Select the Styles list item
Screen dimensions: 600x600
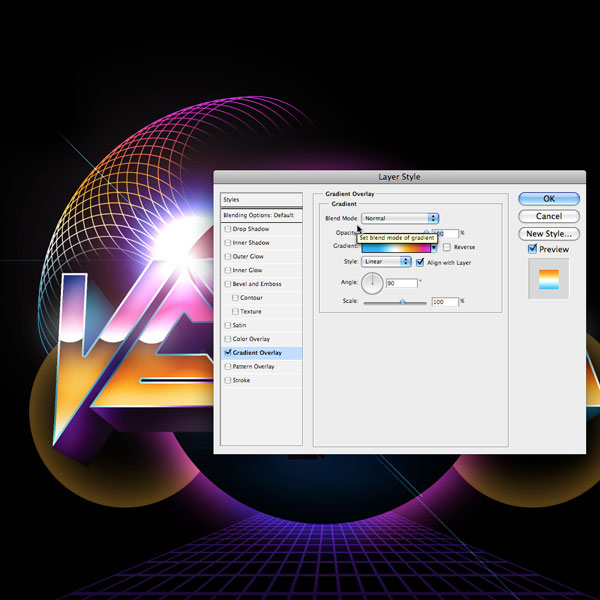[x=261, y=200]
